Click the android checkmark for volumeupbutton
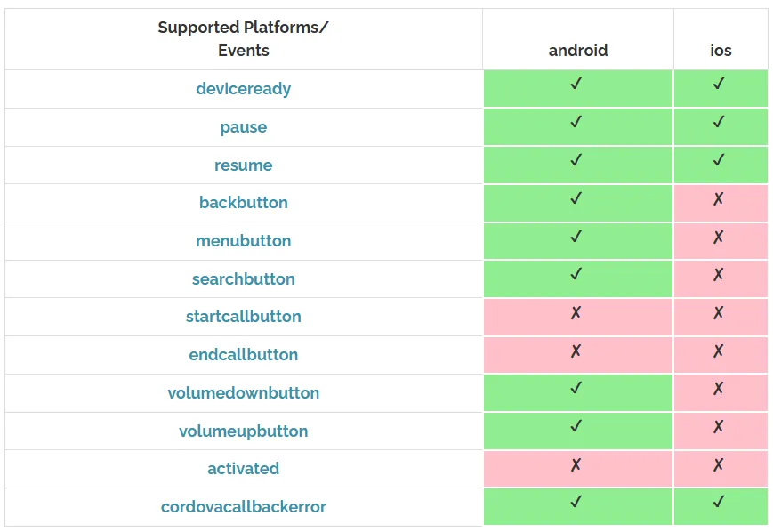The height and width of the screenshot is (532, 773). (576, 426)
